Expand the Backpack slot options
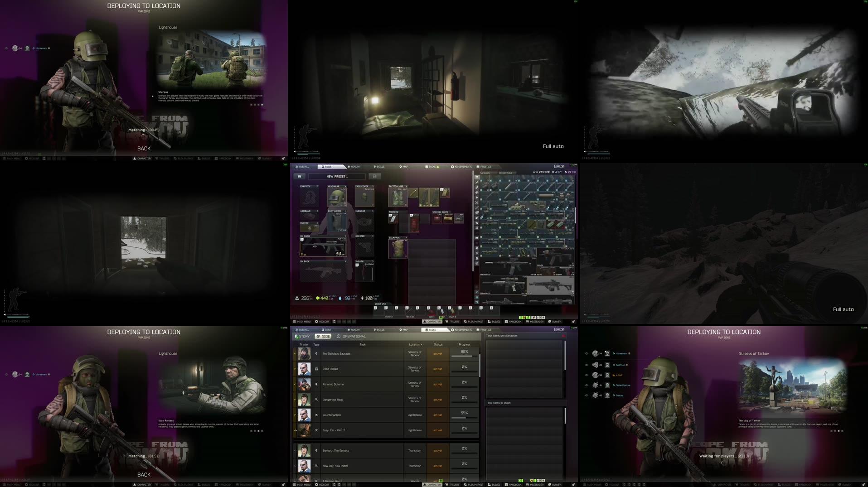 tap(407, 237)
